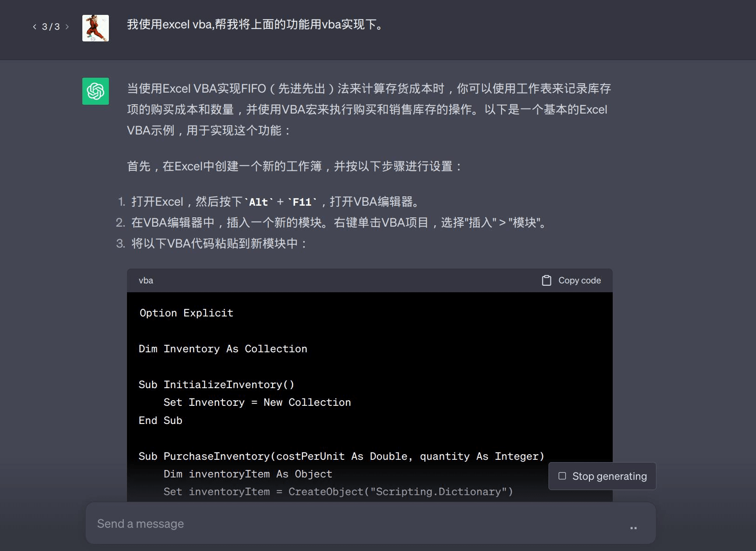Image resolution: width=756 pixels, height=551 pixels.
Task: Click the ChatGPT logo avatar
Action: point(95,91)
